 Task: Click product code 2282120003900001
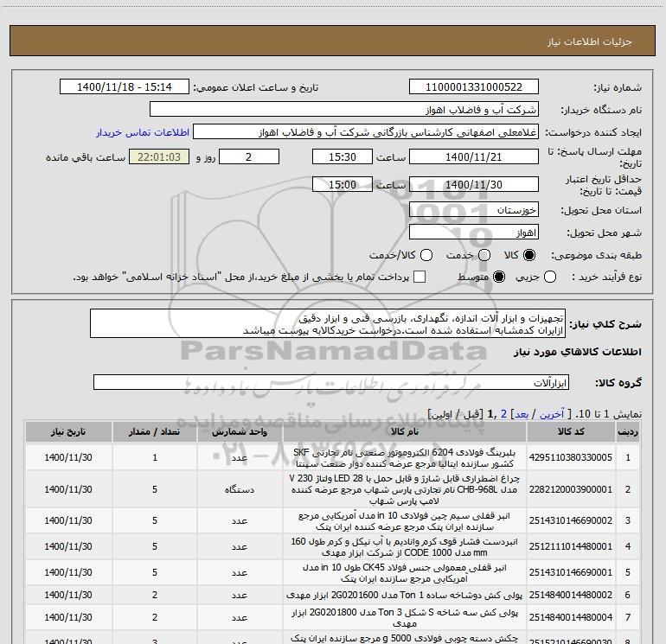coord(571,489)
